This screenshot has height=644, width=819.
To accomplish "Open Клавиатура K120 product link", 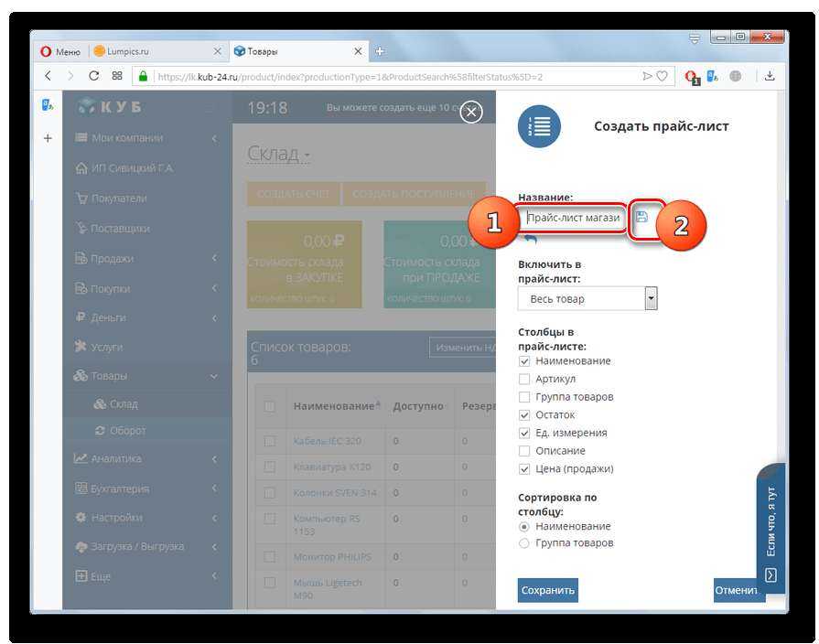I will 332,467.
